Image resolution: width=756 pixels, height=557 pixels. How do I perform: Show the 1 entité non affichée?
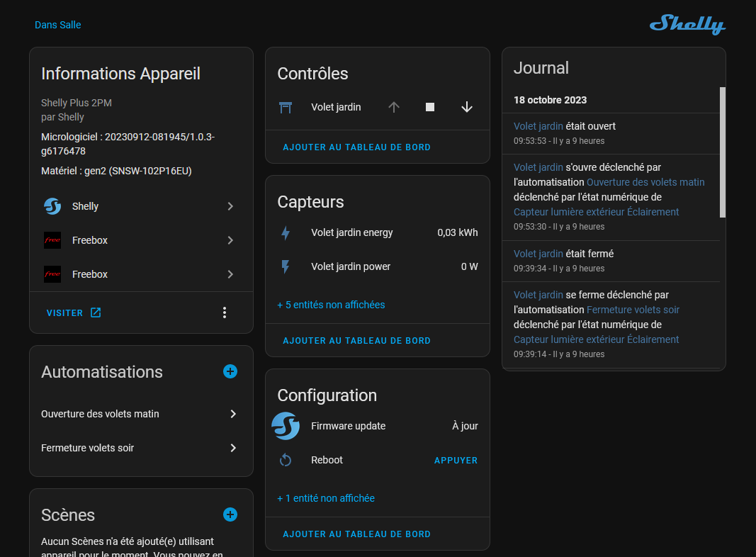coord(326,498)
